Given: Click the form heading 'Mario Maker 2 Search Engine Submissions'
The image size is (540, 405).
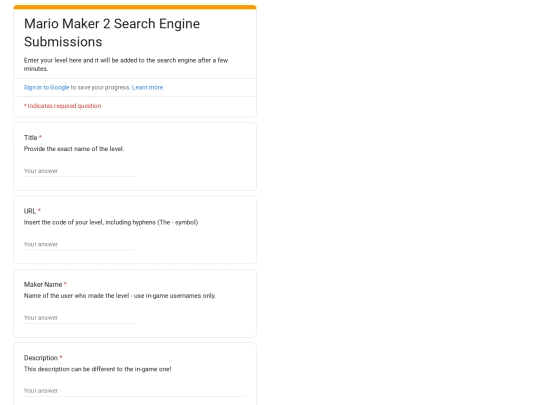Looking at the screenshot, I should [112, 33].
